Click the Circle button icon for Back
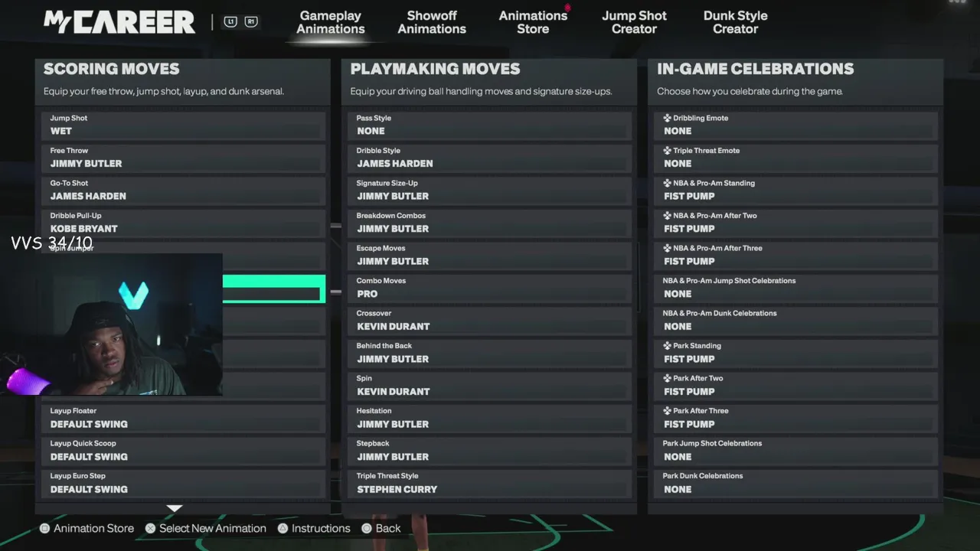 pos(367,528)
